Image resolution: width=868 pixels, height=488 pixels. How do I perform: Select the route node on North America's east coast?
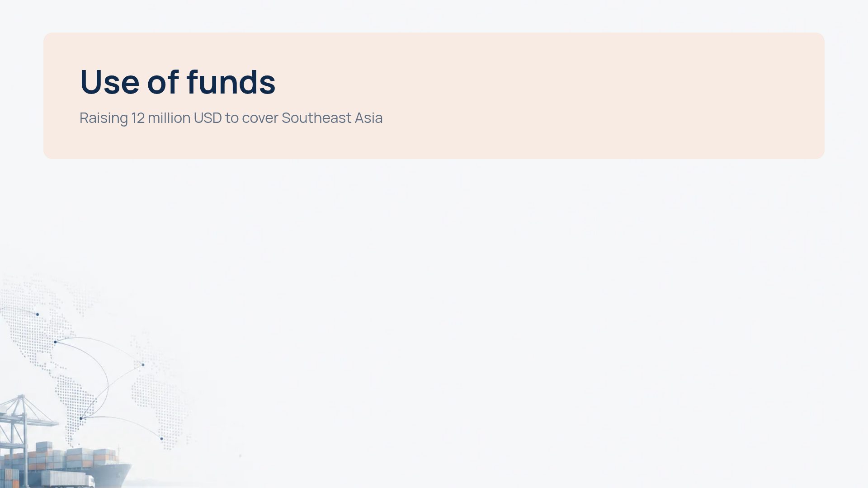pos(55,342)
